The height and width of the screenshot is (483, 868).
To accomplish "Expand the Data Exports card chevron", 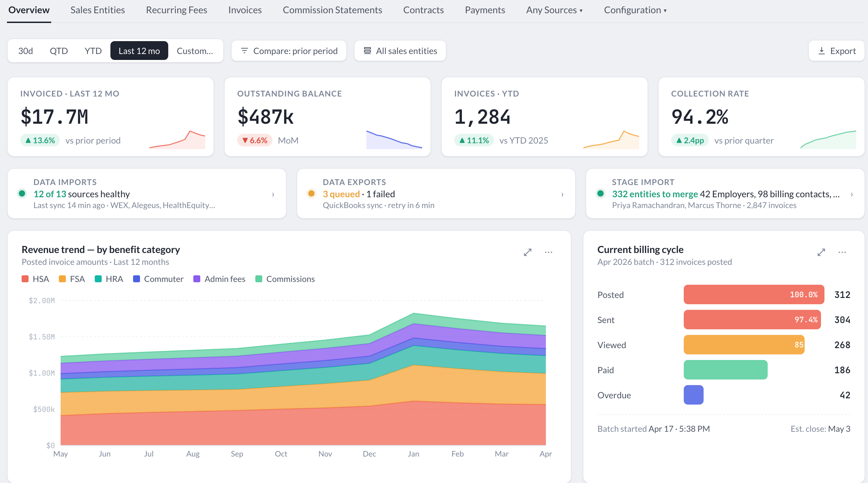I will (x=562, y=194).
